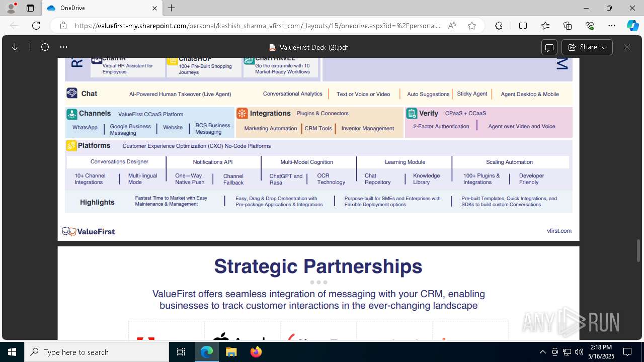Toggle split screen view
Viewport: 644px width, 362px height.
pyautogui.click(x=523, y=26)
